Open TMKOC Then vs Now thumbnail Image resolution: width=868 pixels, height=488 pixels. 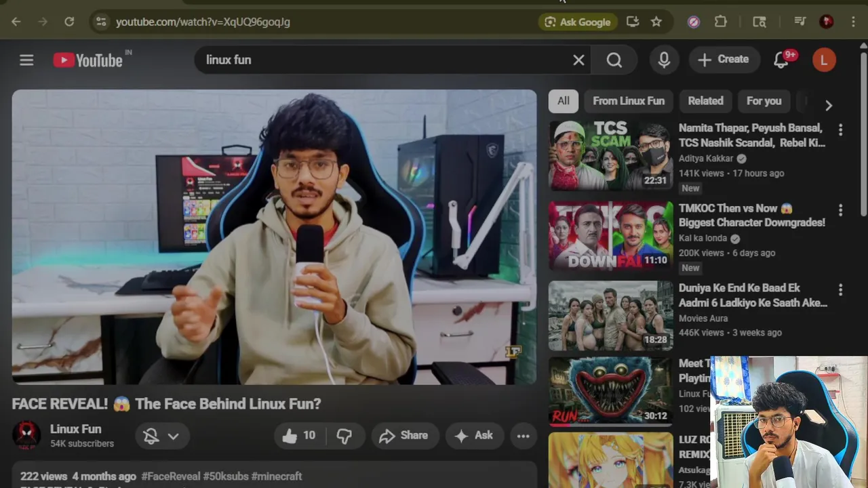pos(611,236)
